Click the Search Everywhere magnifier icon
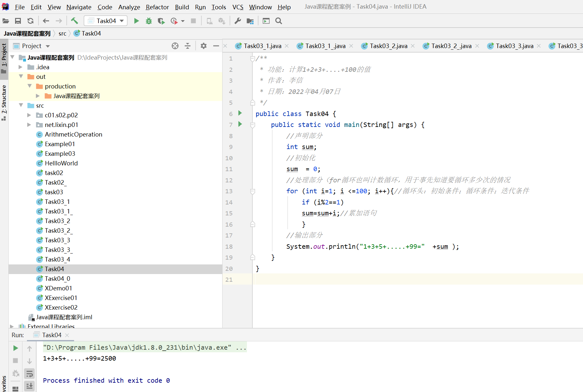Image resolution: width=583 pixels, height=392 pixels. point(279,21)
